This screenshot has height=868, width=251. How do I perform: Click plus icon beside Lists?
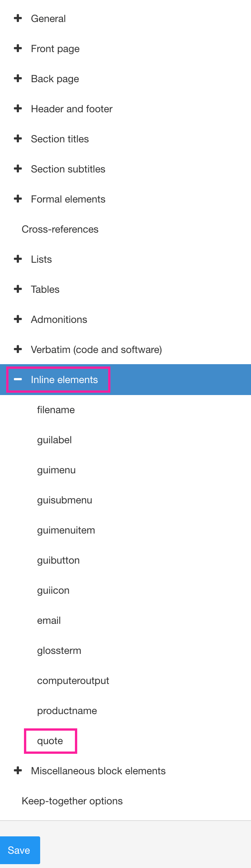[x=18, y=259]
